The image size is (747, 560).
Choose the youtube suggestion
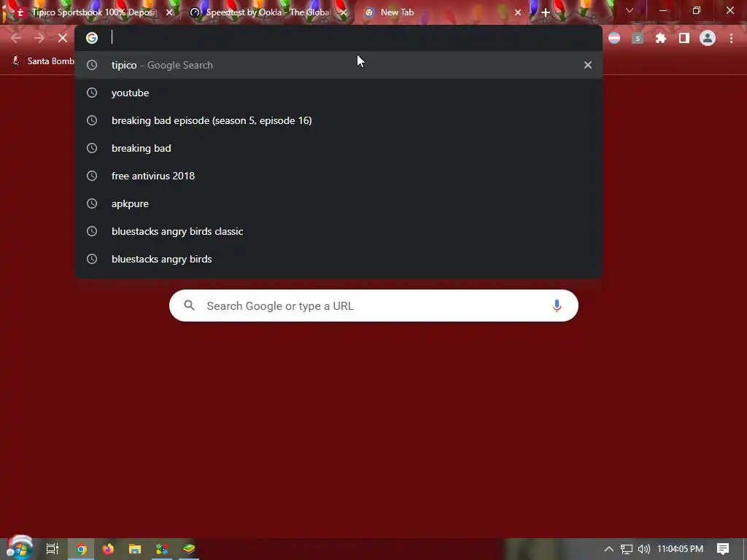pyautogui.click(x=338, y=93)
